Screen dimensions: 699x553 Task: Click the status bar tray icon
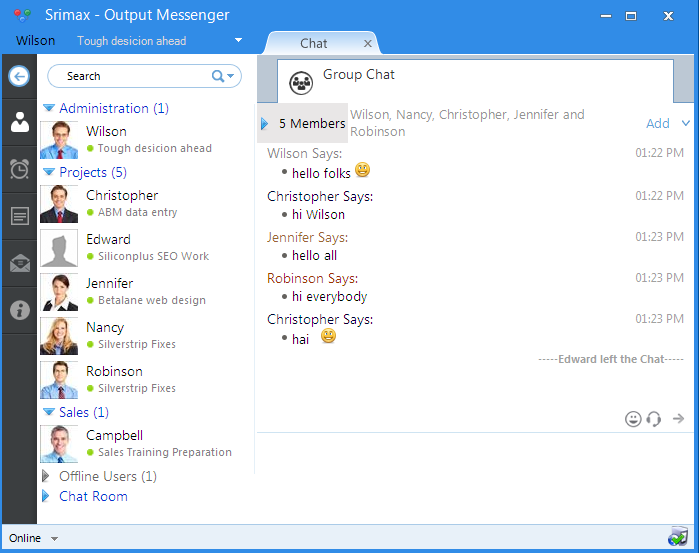tap(678, 538)
